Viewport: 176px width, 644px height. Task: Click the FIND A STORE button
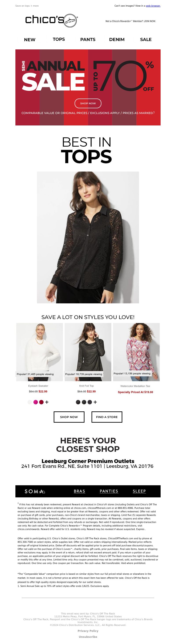[107, 417]
